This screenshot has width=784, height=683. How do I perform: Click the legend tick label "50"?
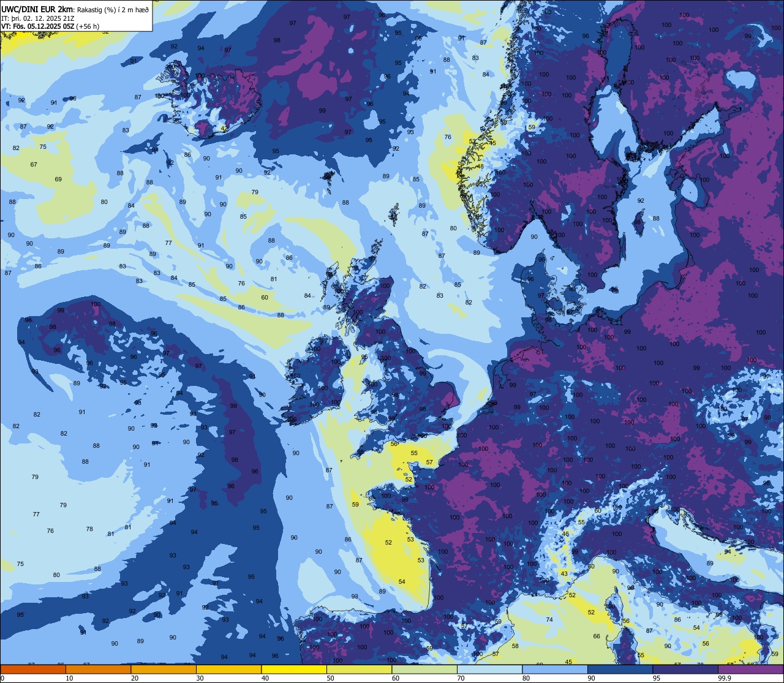coord(330,678)
